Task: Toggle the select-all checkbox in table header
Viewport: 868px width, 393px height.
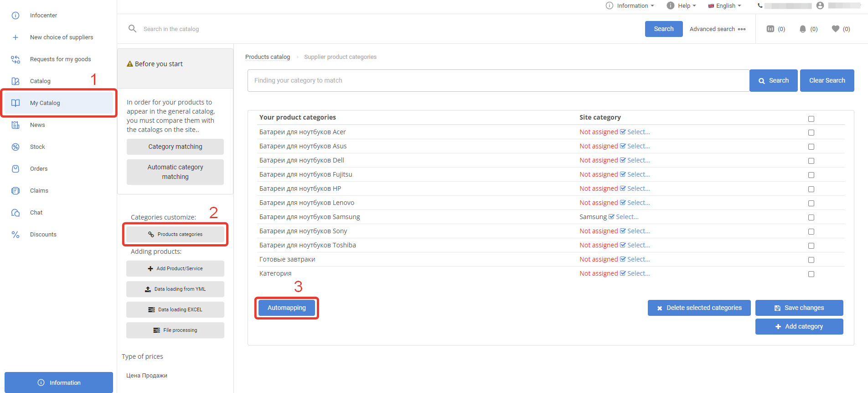Action: click(811, 119)
